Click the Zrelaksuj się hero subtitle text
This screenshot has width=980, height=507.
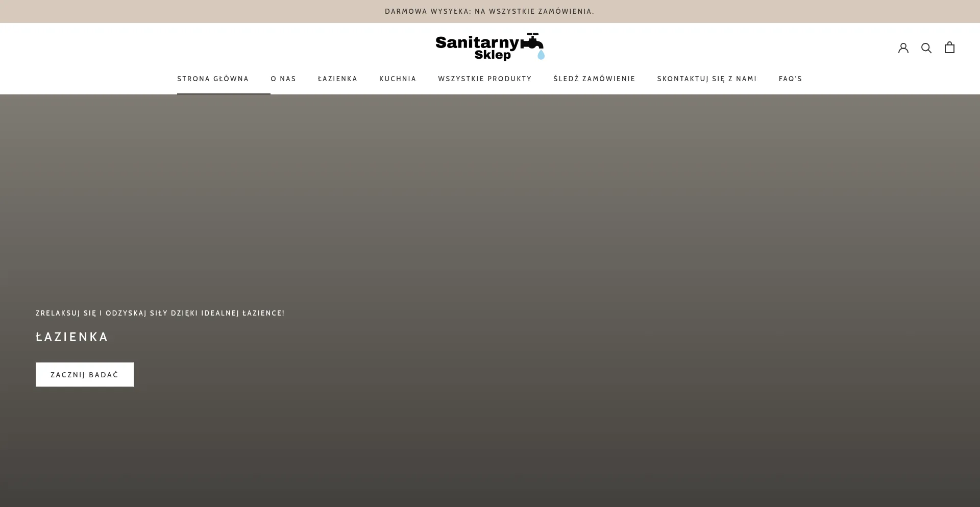pos(160,313)
